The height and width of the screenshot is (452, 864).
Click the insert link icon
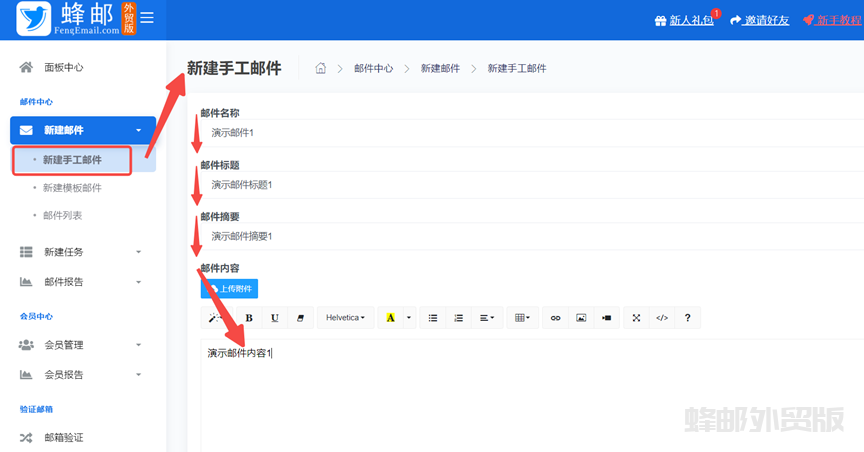pos(556,318)
